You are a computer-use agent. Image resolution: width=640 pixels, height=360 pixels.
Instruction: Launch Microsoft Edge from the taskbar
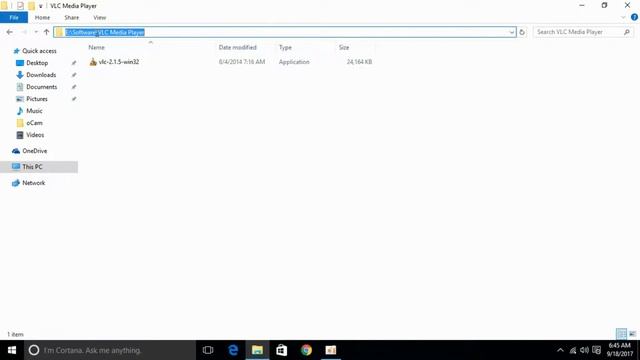233,350
